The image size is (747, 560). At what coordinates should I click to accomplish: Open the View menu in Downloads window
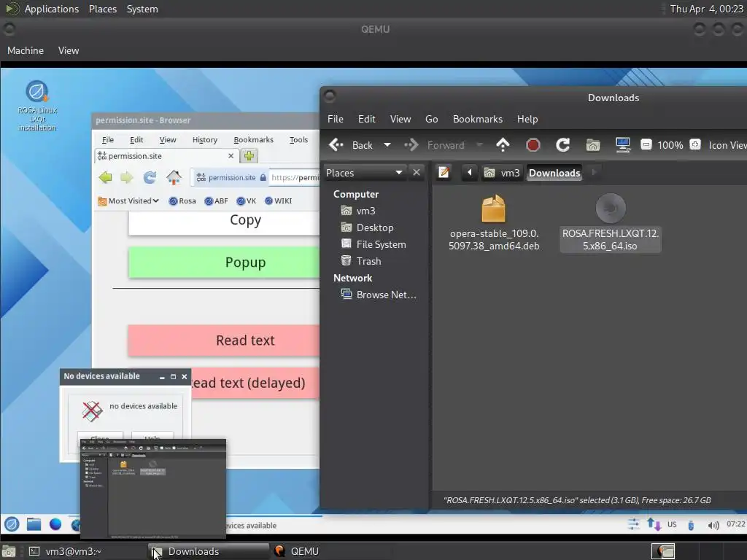[400, 119]
